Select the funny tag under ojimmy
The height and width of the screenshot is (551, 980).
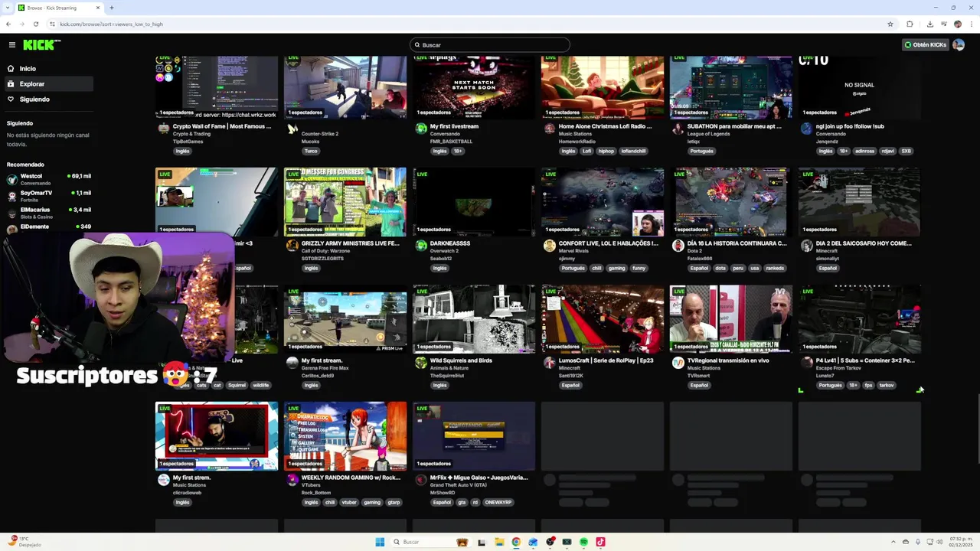click(x=639, y=269)
